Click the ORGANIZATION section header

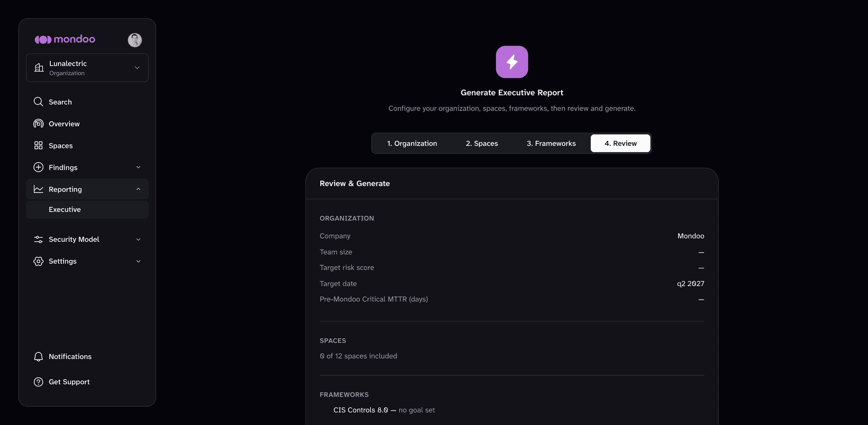(347, 218)
